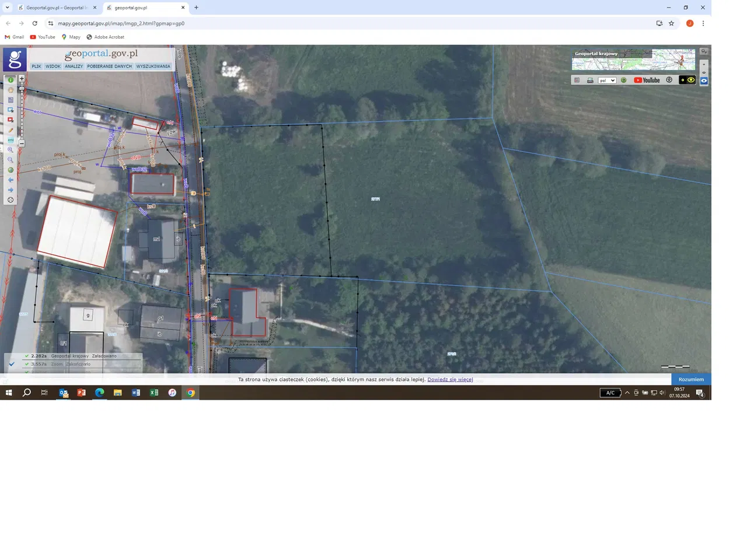
Task: Open the XYH coordinates tool
Action: pyautogui.click(x=11, y=140)
